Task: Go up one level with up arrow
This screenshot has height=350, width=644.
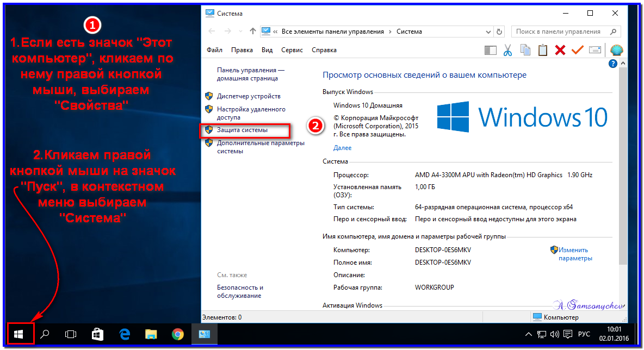Action: tap(252, 31)
